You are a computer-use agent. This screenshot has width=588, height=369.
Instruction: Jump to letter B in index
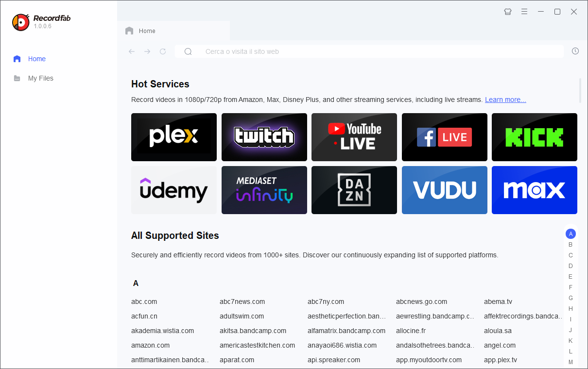click(x=571, y=245)
